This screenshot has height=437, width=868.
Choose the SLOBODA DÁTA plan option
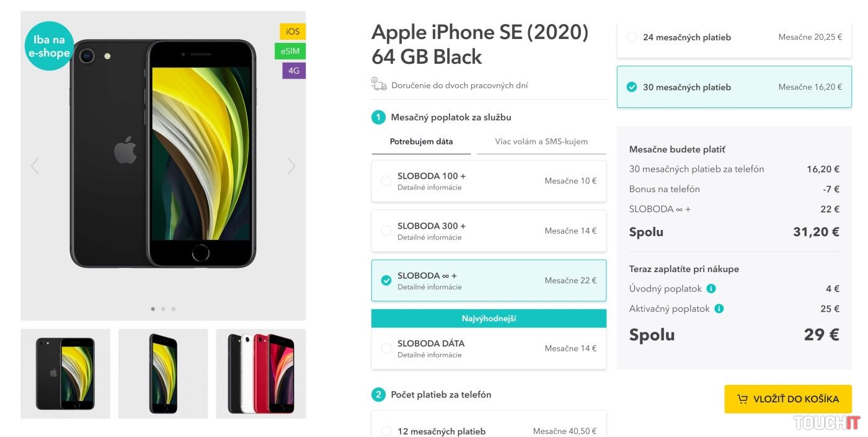pyautogui.click(x=386, y=348)
